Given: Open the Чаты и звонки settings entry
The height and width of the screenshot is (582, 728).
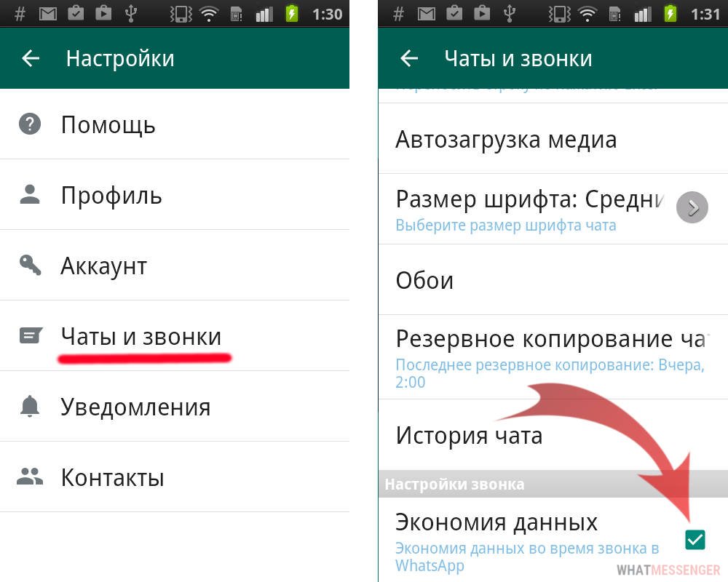Looking at the screenshot, I should 175,335.
